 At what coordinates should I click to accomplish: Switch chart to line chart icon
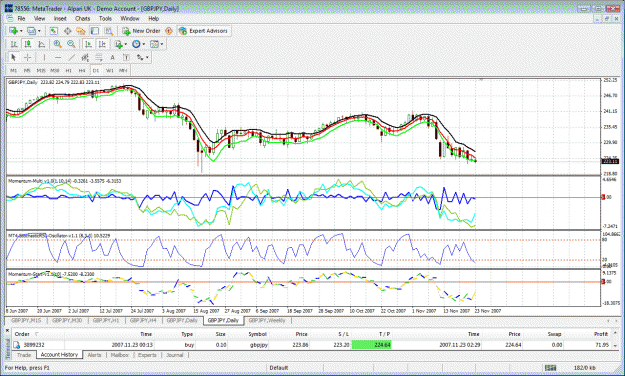coord(41,44)
